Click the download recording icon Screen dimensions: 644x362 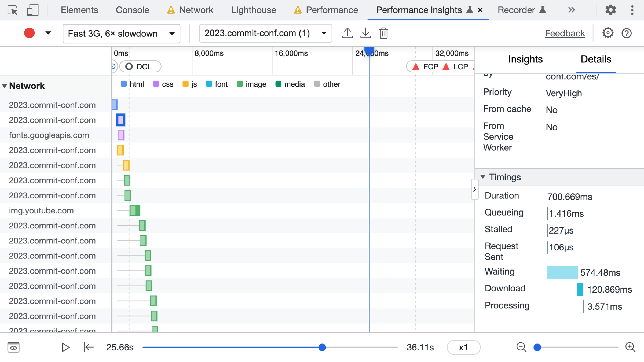click(x=365, y=33)
